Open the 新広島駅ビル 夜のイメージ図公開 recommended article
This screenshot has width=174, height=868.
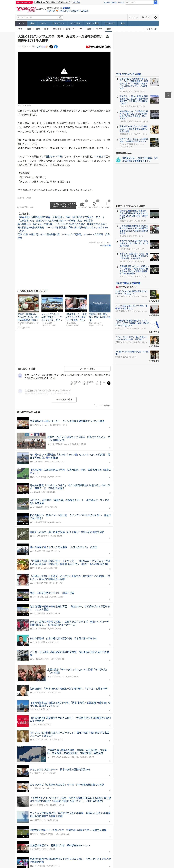coord(70,517)
